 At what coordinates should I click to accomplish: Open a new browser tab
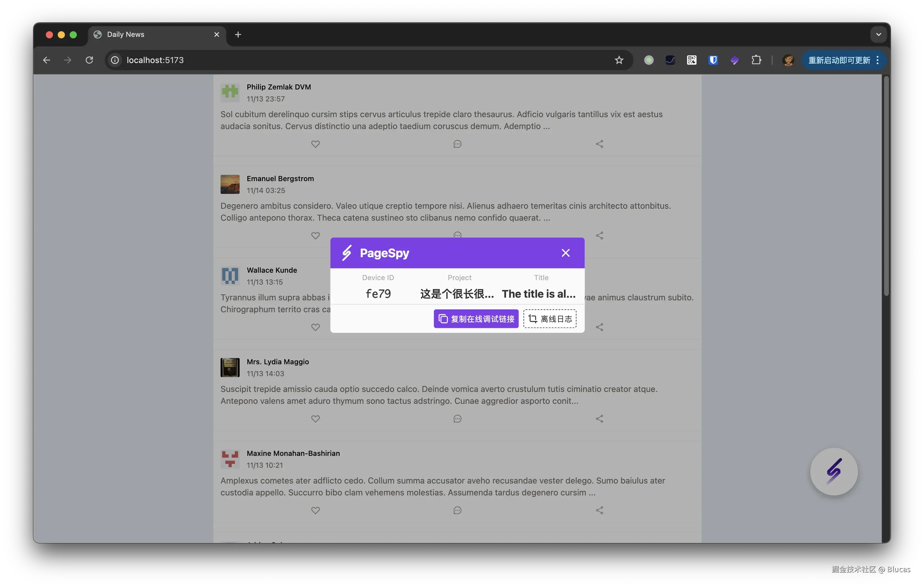tap(238, 34)
